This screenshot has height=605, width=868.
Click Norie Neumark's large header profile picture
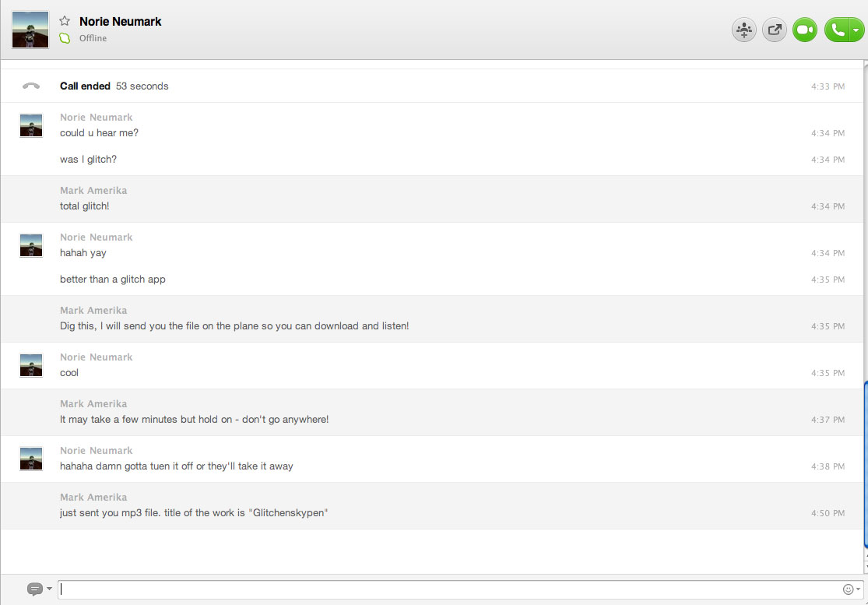[30, 30]
